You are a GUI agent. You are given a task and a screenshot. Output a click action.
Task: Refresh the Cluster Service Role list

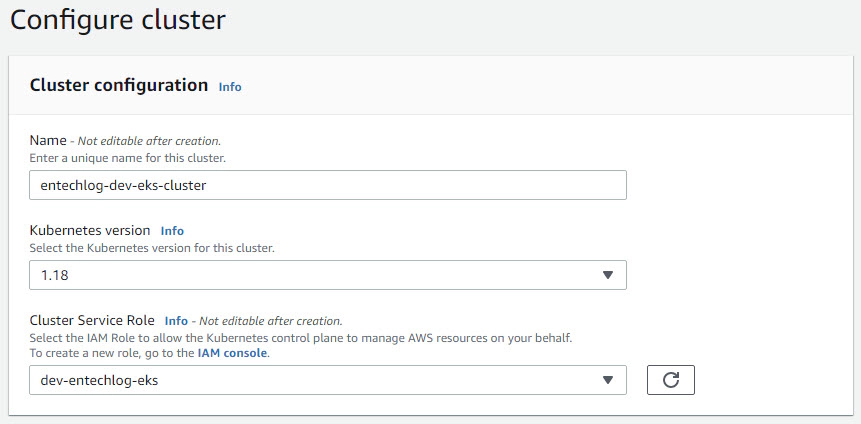click(670, 380)
